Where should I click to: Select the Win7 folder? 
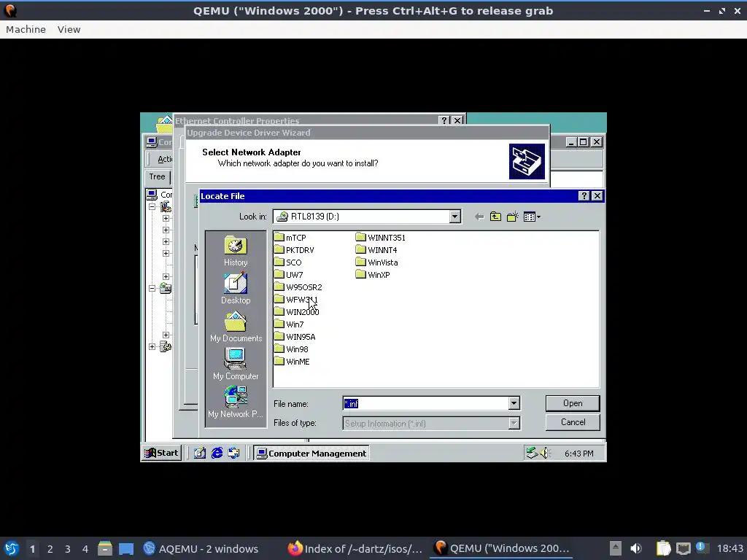tap(289, 324)
